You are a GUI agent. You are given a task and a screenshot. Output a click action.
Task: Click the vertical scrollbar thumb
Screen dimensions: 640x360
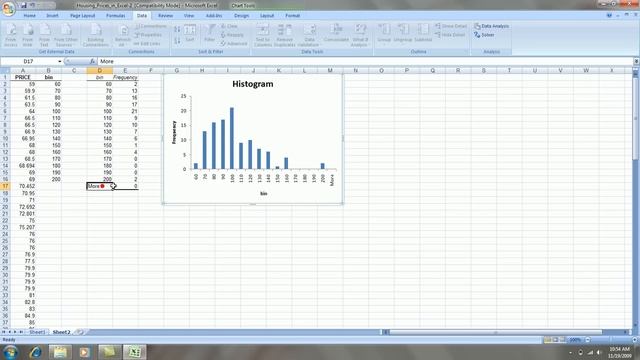pyautogui.click(x=636, y=118)
